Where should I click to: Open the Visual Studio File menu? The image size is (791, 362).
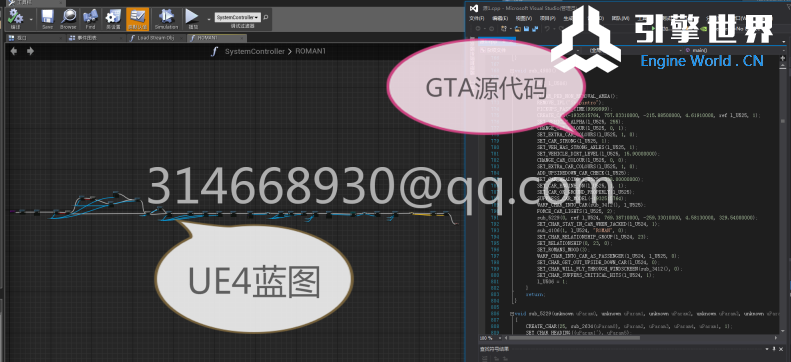[477, 18]
